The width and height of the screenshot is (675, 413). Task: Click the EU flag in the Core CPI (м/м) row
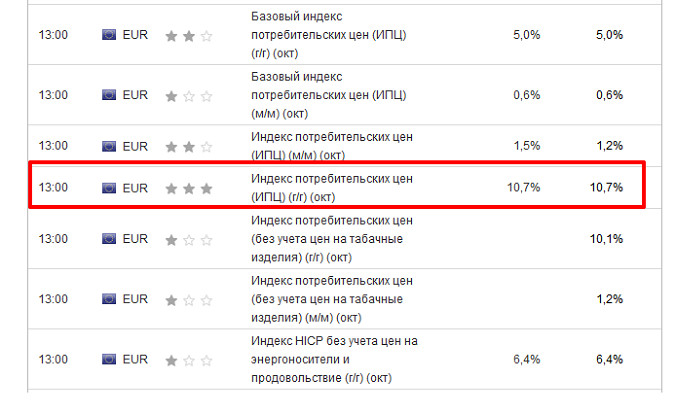[x=109, y=95]
